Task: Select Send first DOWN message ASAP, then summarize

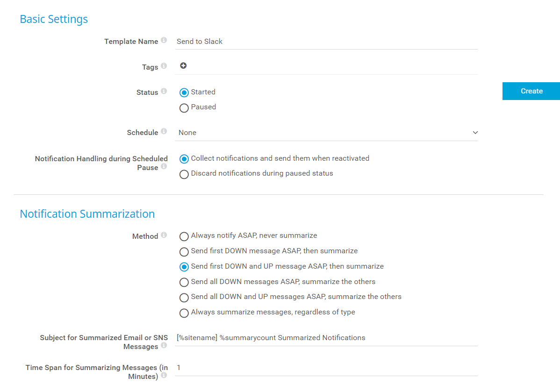Action: click(x=184, y=251)
